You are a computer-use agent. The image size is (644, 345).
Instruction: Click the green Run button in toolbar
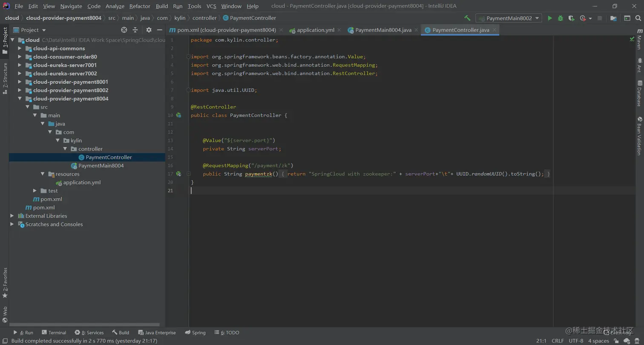(549, 18)
